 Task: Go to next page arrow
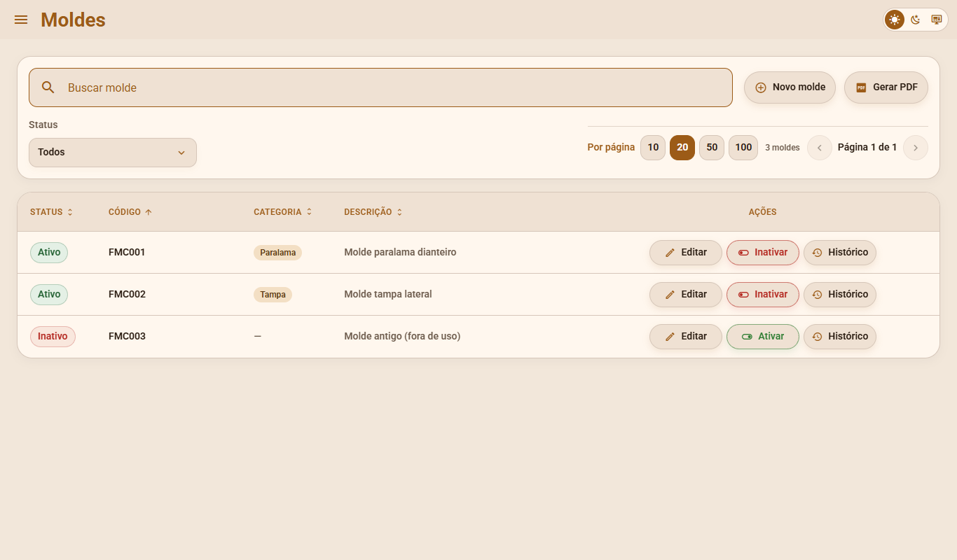(x=916, y=148)
